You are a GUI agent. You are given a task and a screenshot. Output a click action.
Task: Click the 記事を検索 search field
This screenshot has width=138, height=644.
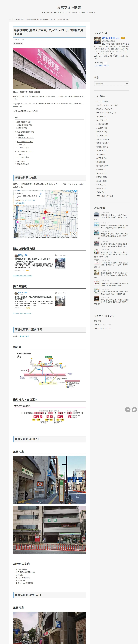[112, 84]
